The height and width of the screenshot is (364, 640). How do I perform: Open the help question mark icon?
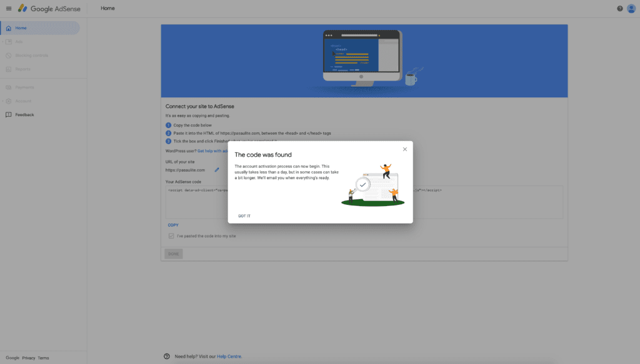pos(619,9)
